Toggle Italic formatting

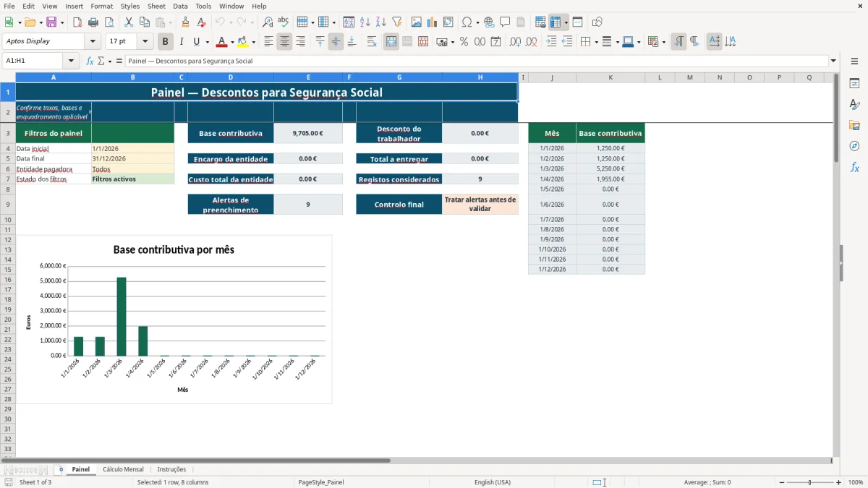(x=182, y=42)
